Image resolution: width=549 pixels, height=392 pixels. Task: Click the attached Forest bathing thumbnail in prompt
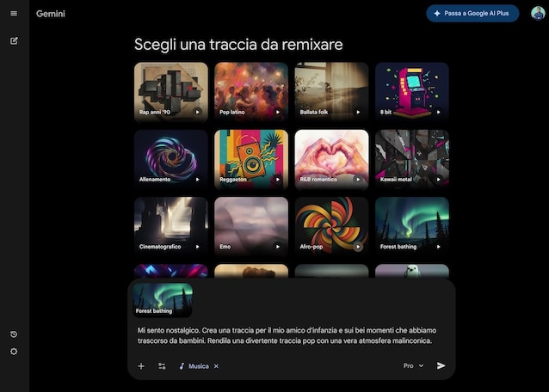click(163, 300)
